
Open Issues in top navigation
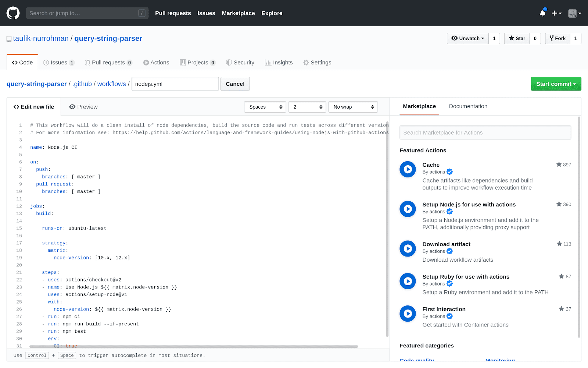click(x=206, y=13)
